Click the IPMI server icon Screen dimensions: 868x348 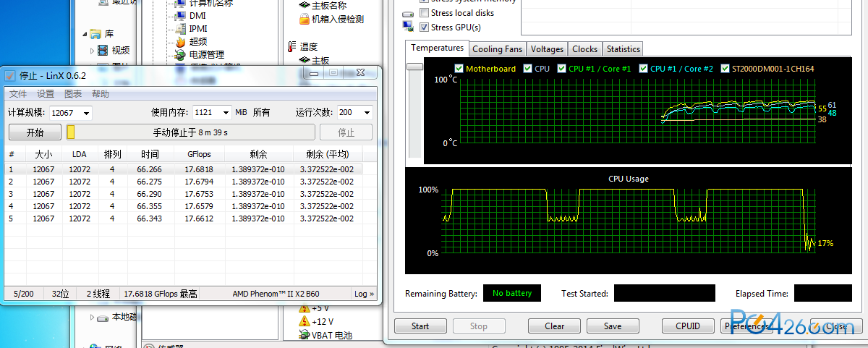click(181, 28)
